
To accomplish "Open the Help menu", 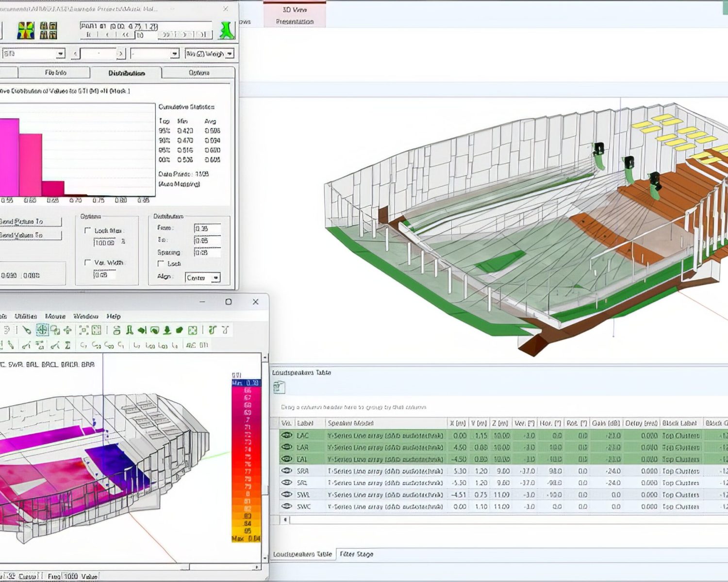I will [x=114, y=316].
